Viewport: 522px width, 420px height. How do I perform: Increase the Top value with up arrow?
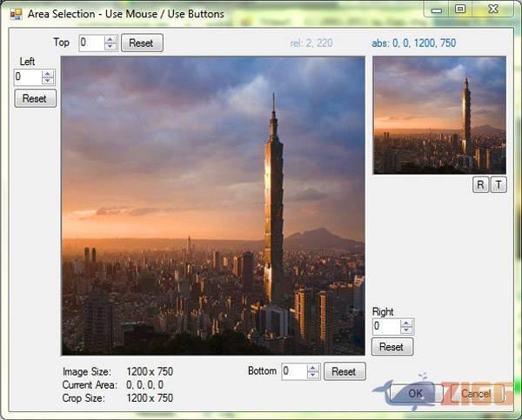[110, 39]
